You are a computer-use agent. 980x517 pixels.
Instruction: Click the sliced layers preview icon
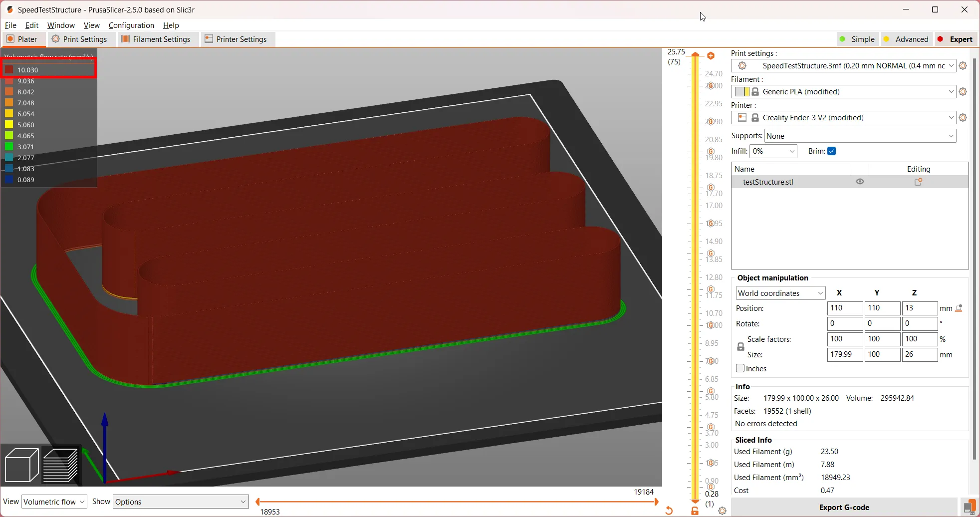coord(60,465)
